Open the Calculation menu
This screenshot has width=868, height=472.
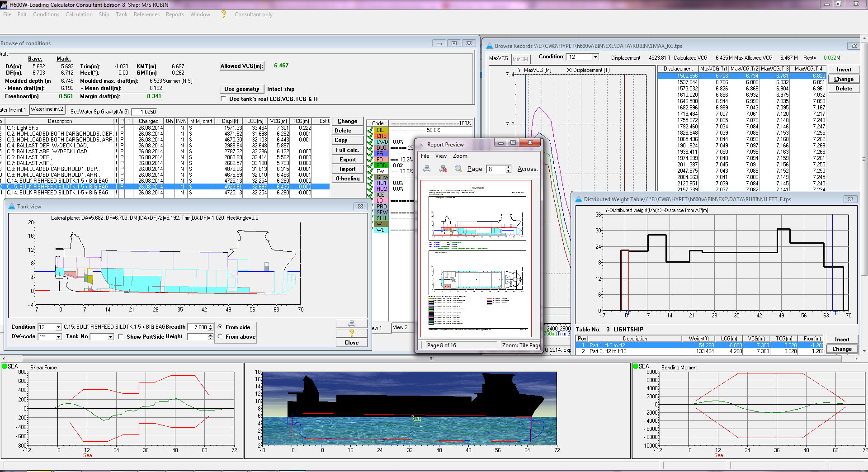(79, 14)
